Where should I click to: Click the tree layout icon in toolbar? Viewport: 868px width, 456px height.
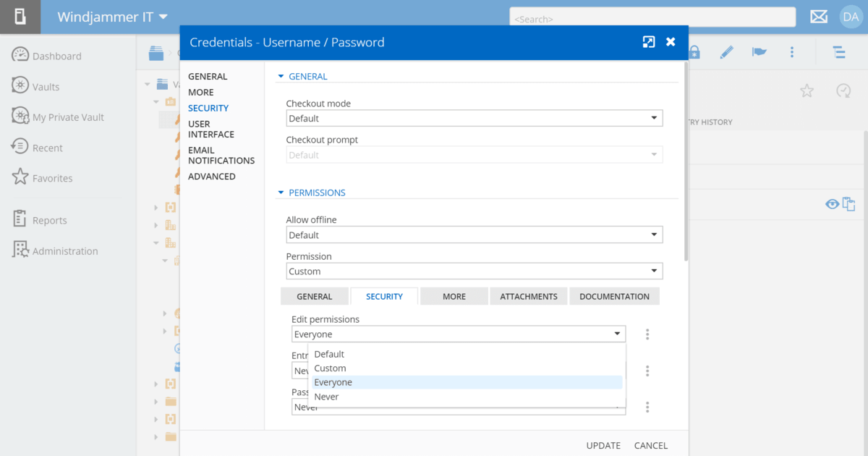click(x=839, y=52)
